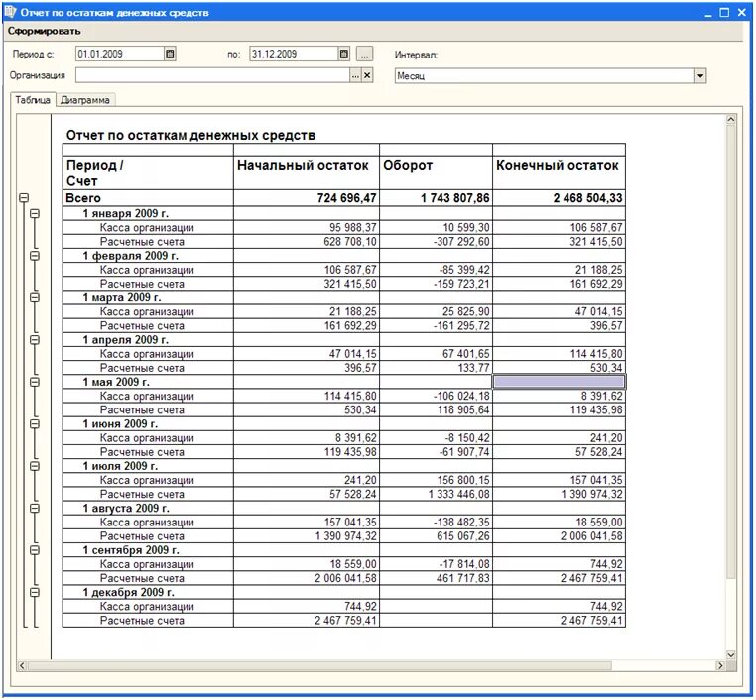756x700 pixels.
Task: Select total turnover cell 1 743 807,86
Action: tap(436, 198)
